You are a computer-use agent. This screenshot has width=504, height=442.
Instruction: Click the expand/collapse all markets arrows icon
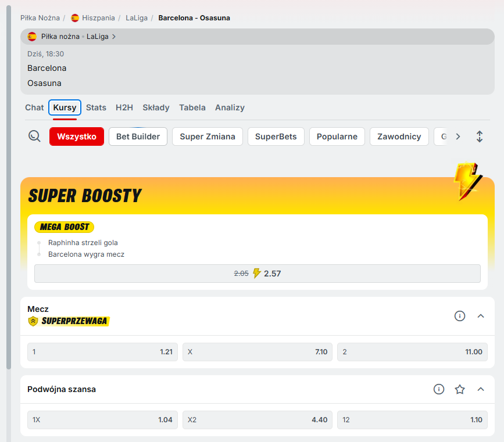[480, 136]
